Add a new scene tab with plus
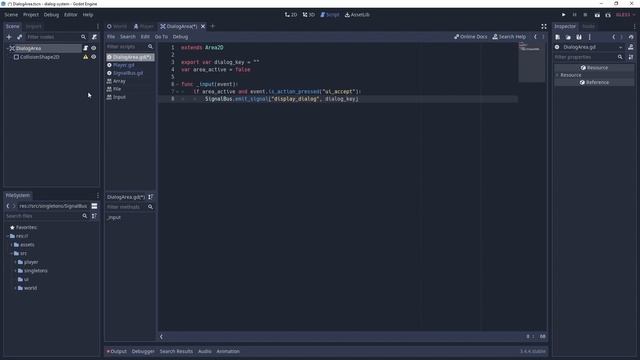This screenshot has width=640, height=360. (213, 26)
